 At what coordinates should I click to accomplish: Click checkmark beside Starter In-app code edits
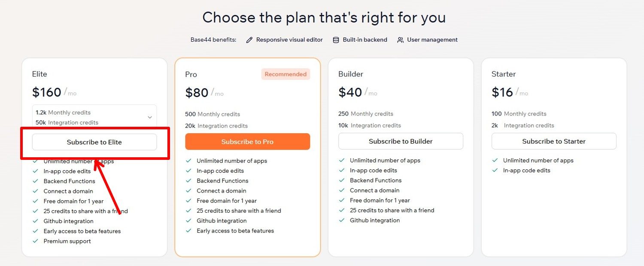click(495, 171)
